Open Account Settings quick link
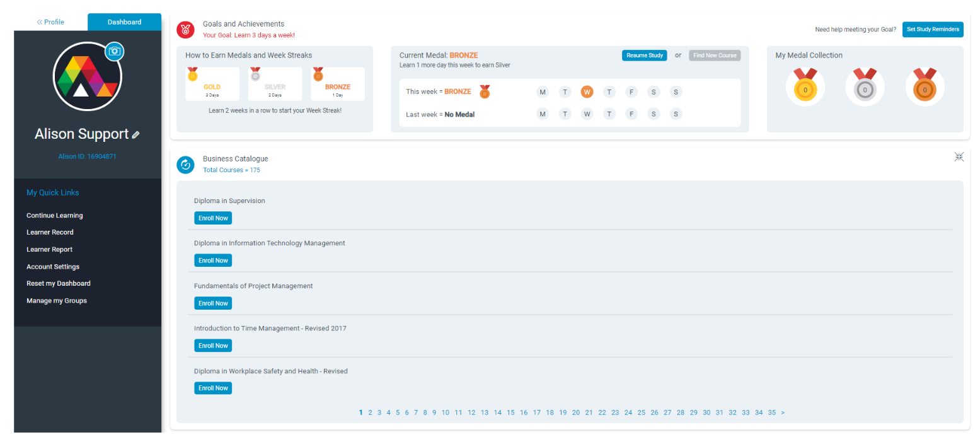The image size is (980, 444). [53, 267]
